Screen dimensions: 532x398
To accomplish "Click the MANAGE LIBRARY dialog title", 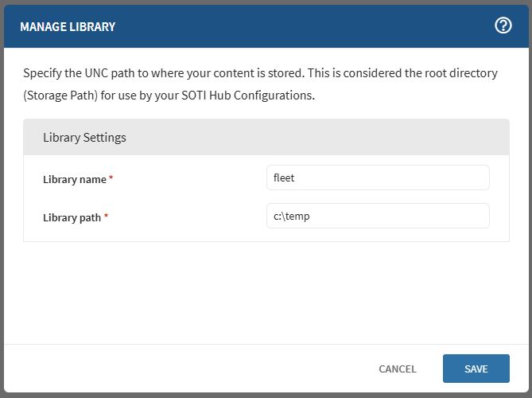I will pyautogui.click(x=68, y=27).
